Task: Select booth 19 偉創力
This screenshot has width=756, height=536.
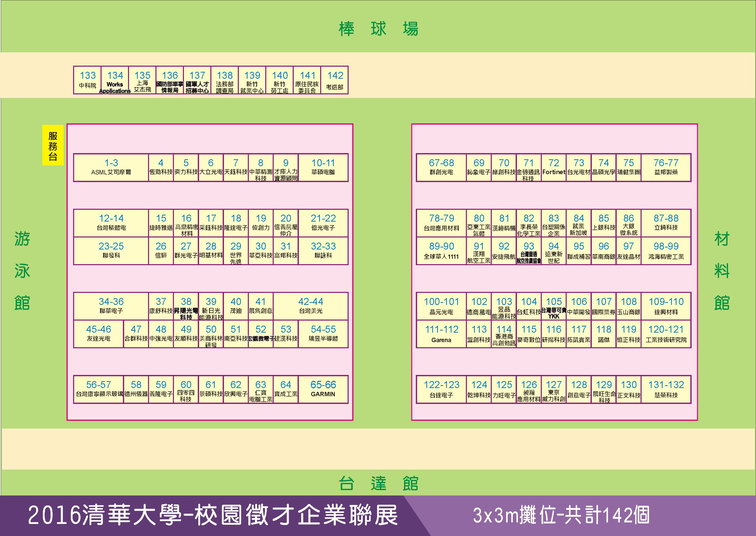Action: 261,223
